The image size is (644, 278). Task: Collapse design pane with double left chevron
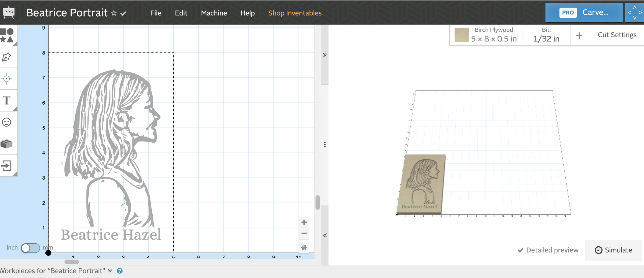point(325,235)
